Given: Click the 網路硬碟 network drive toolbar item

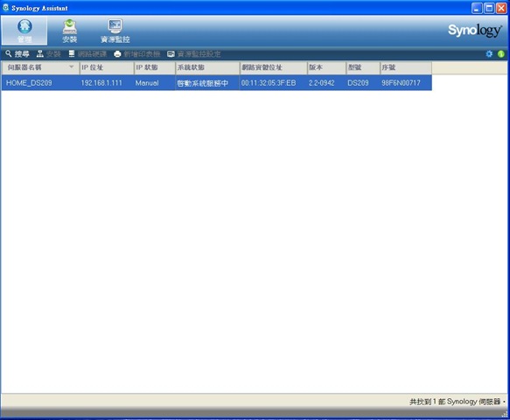Looking at the screenshot, I should 87,54.
